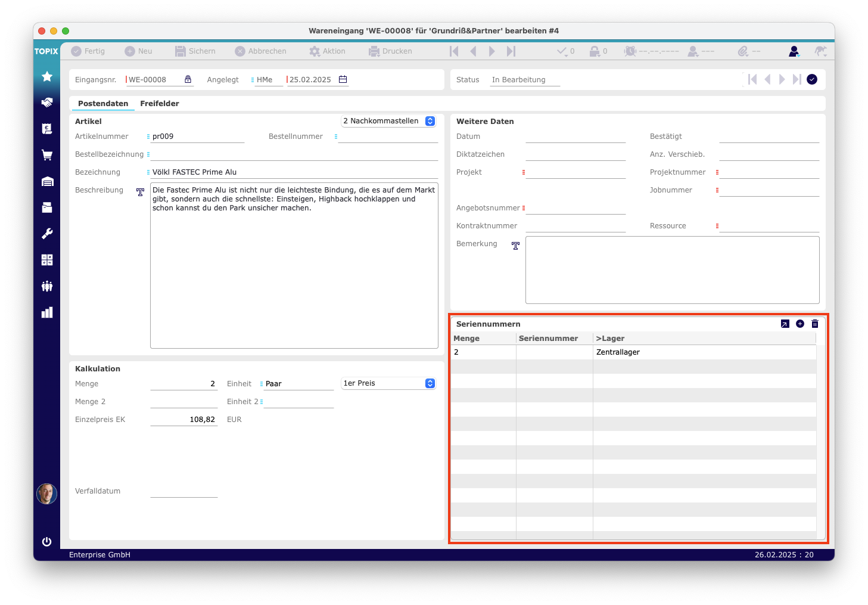The width and height of the screenshot is (868, 605).
Task: Add a new serial number row
Action: [800, 324]
